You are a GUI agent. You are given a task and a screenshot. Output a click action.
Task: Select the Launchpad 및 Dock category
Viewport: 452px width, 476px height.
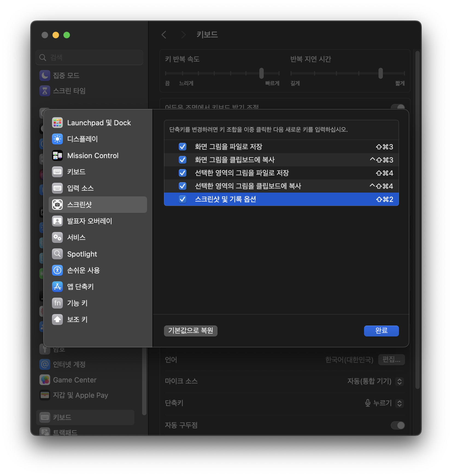tap(99, 123)
